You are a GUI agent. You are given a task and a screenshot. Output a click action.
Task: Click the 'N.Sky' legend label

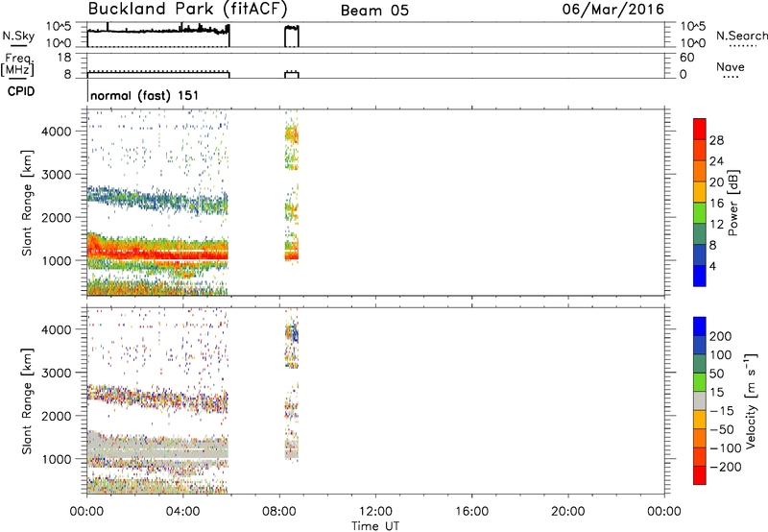[18, 36]
